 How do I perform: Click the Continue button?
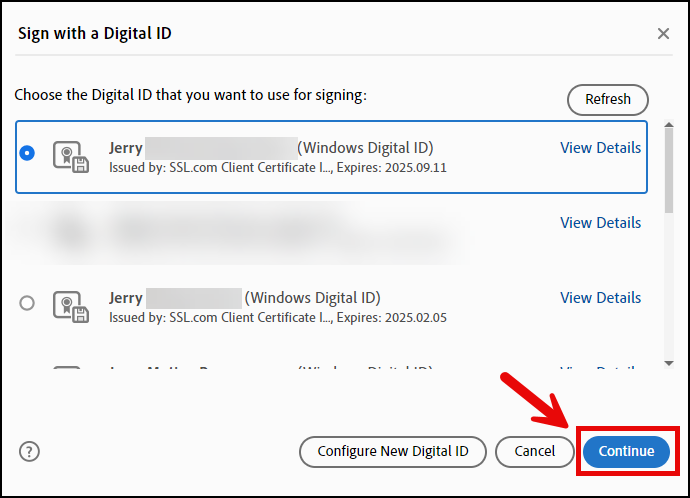[626, 451]
